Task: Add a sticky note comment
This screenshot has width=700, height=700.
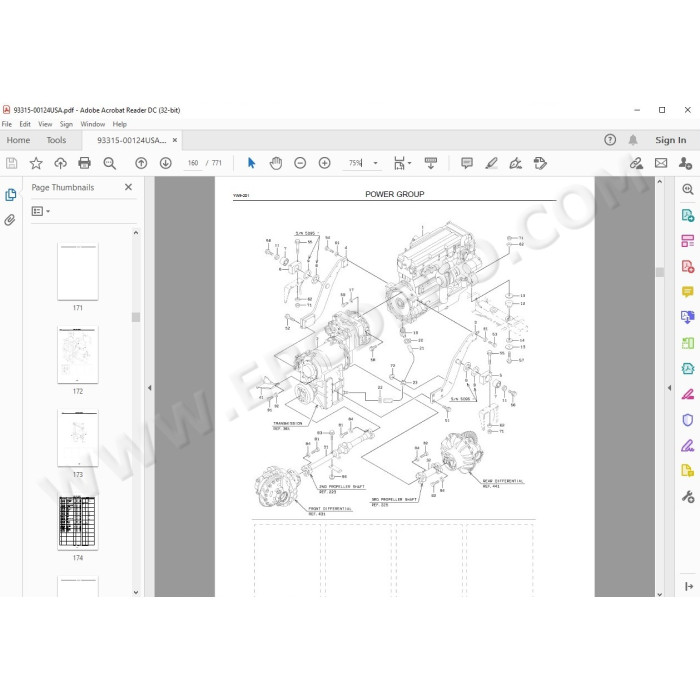Action: pyautogui.click(x=467, y=163)
